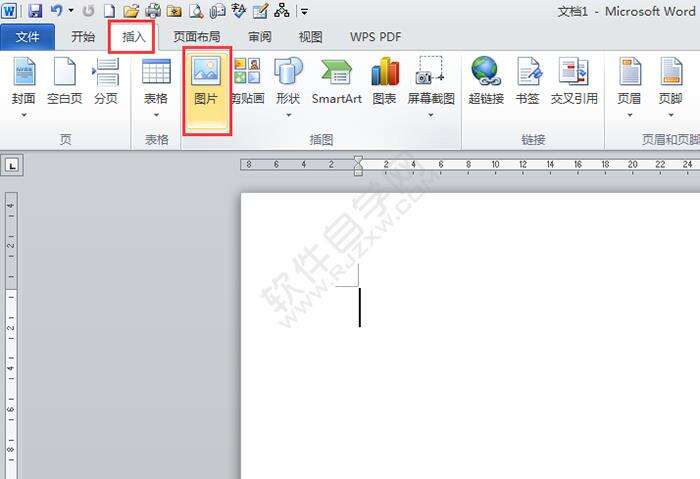Open the 页面布局 (Page Layout) tab
This screenshot has width=700, height=479.
197,37
